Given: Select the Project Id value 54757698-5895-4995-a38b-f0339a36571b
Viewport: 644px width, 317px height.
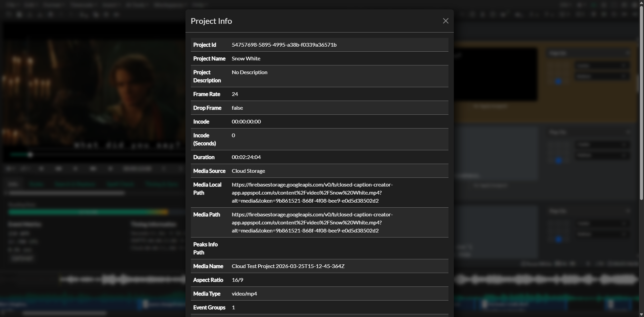Looking at the screenshot, I should pos(284,45).
